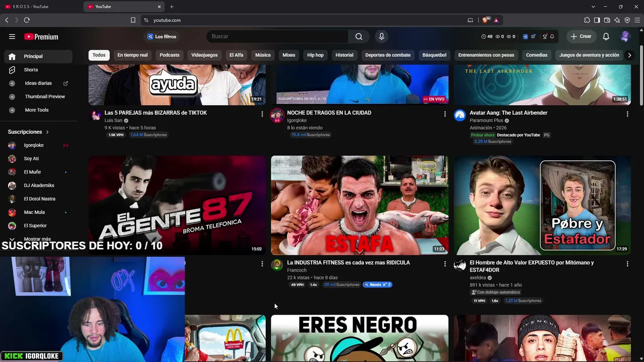Viewport: 644px width, 362px height.
Task: Open the Pobre y Estafador thumbnail
Action: [x=542, y=205]
